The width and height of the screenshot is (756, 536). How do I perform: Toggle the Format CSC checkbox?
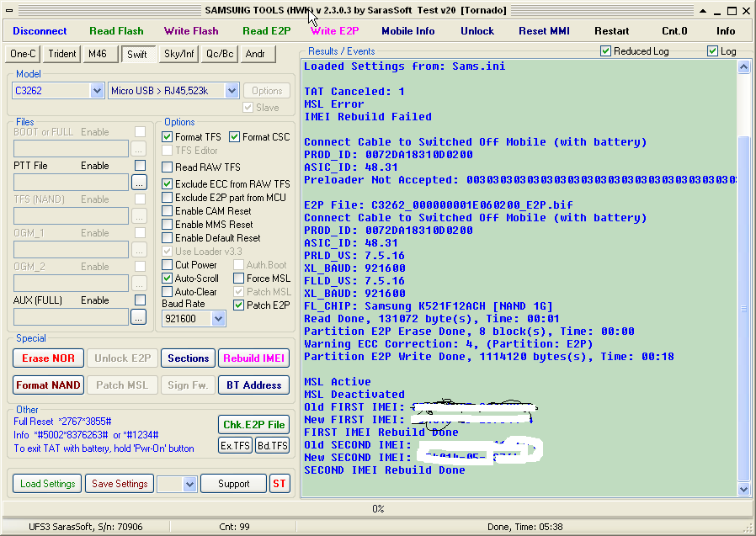pos(234,137)
